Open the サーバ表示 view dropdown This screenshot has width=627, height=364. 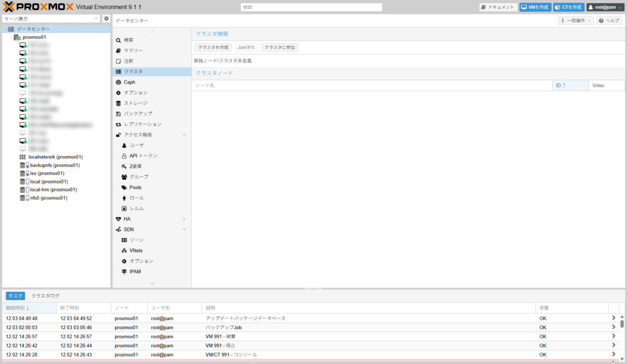coord(51,19)
